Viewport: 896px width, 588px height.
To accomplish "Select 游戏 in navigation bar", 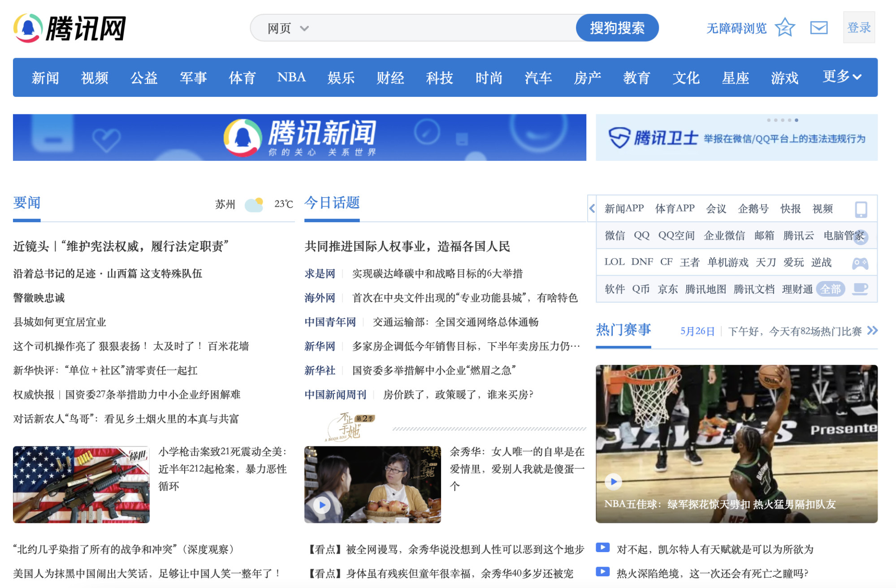I will click(x=785, y=78).
